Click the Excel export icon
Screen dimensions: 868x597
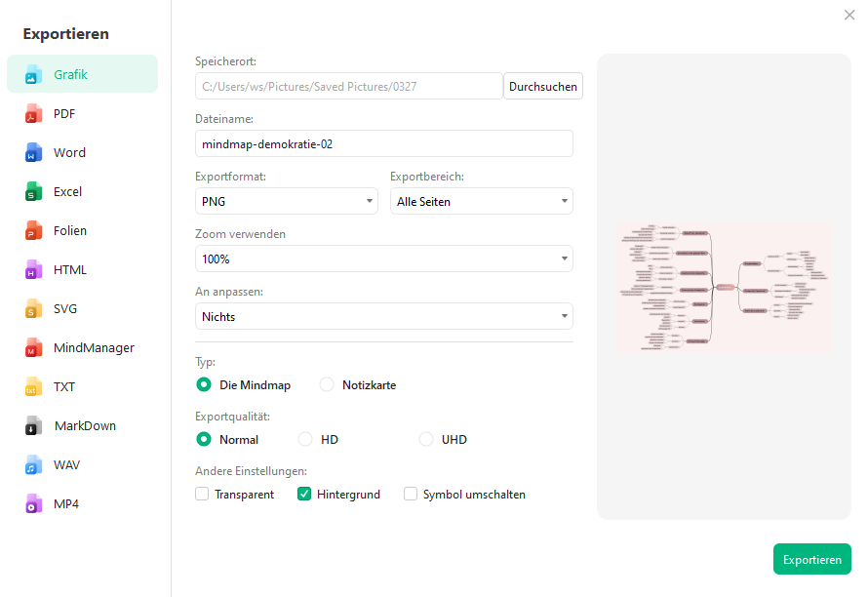click(x=34, y=192)
